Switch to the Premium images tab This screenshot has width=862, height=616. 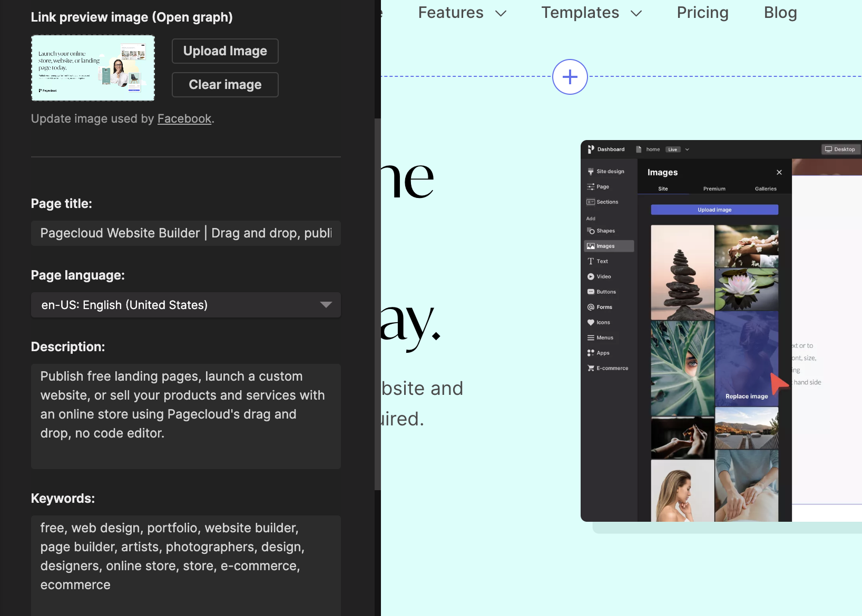coord(714,188)
